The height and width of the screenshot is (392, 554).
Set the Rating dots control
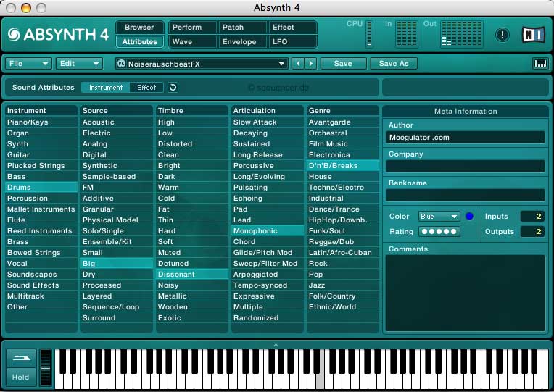(439, 232)
